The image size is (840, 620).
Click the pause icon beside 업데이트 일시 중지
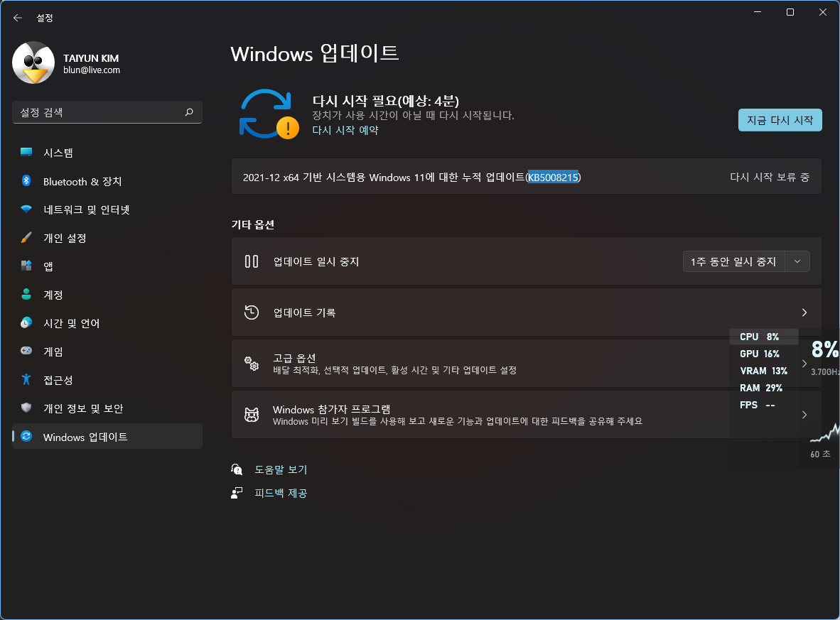pyautogui.click(x=252, y=261)
